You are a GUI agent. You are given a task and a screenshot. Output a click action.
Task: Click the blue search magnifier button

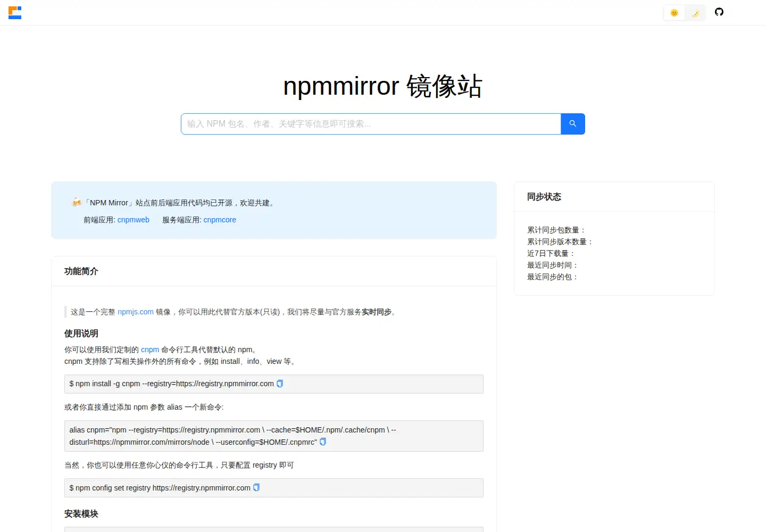tap(573, 124)
